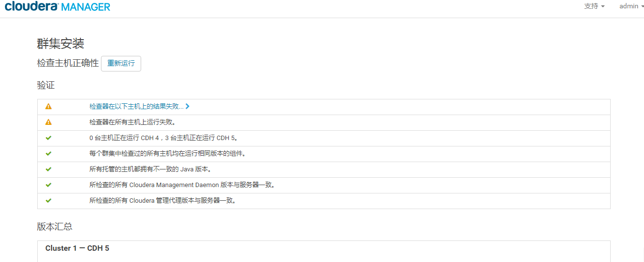Click the 群集安装 page heading
This screenshot has width=644, height=262.
pyautogui.click(x=61, y=44)
